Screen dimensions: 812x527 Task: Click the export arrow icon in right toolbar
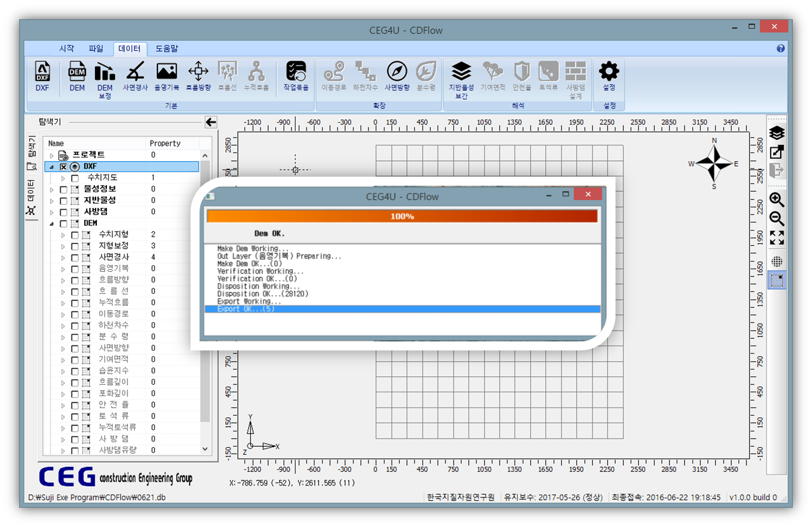click(777, 151)
